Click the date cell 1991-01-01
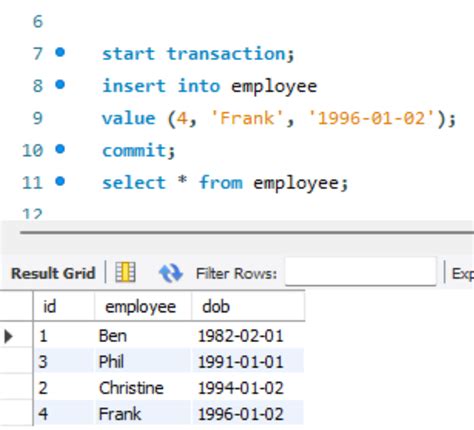The width and height of the screenshot is (474, 430). pyautogui.click(x=248, y=362)
